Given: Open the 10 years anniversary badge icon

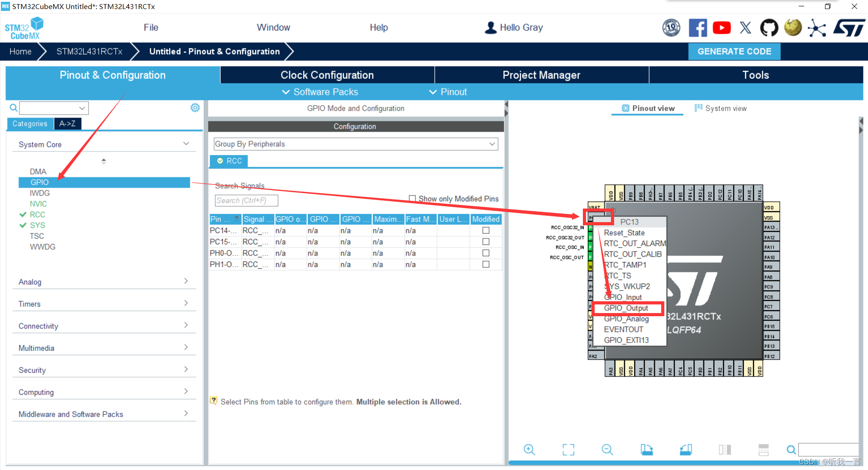Looking at the screenshot, I should [x=671, y=28].
